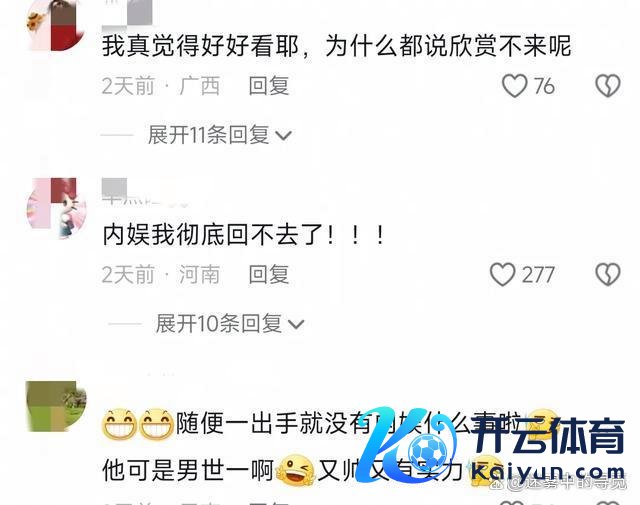Open the first commenter's avatar
This screenshot has height=505, width=640.
[56, 25]
